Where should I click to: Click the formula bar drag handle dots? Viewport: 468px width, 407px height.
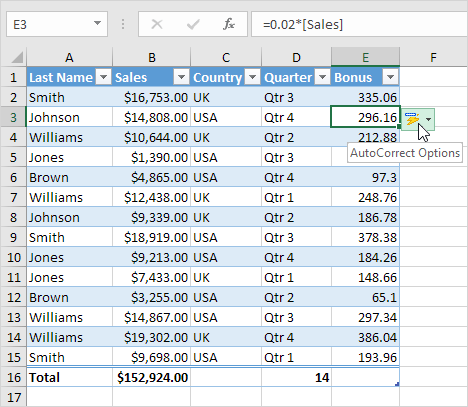click(123, 24)
